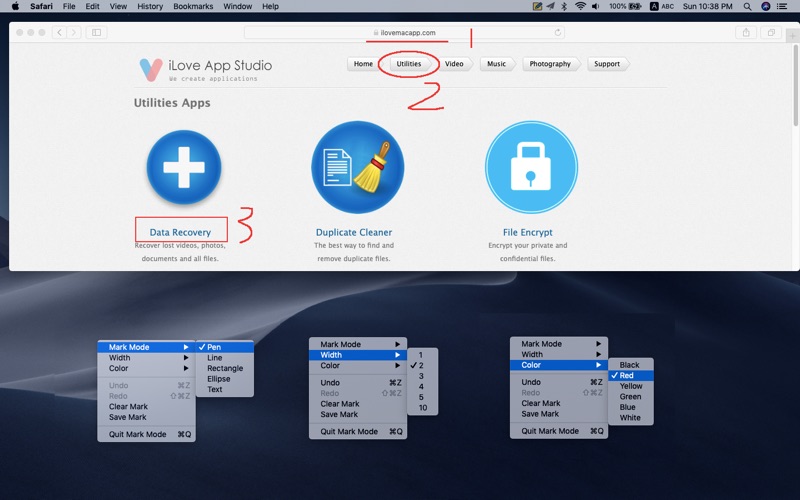Open the volume control icon
Screen dimensions: 800x500
pos(595,7)
